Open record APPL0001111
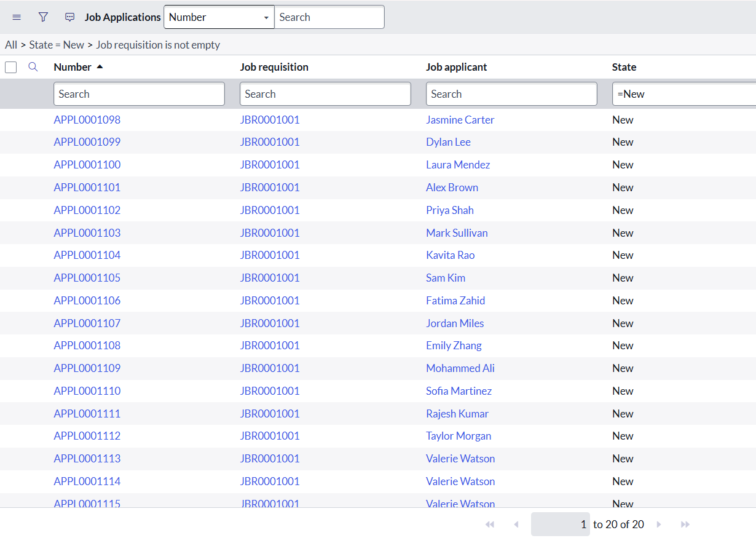 [x=87, y=414]
